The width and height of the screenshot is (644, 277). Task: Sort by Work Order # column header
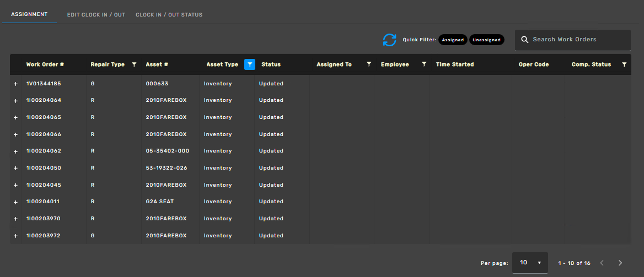click(45, 64)
